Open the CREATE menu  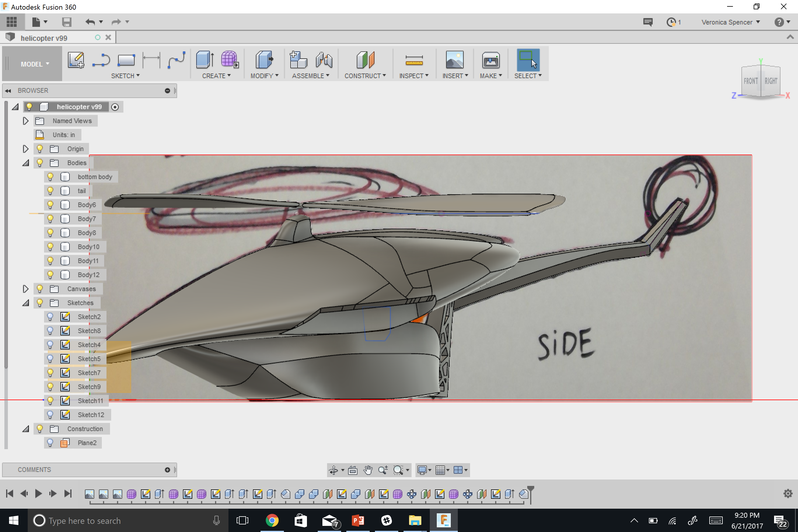coord(216,76)
